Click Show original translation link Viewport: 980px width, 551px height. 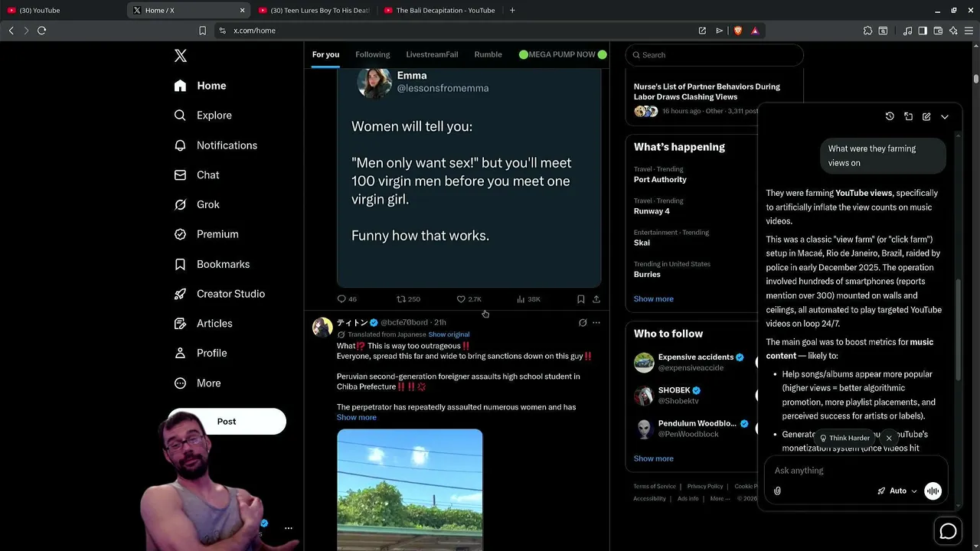click(x=449, y=334)
